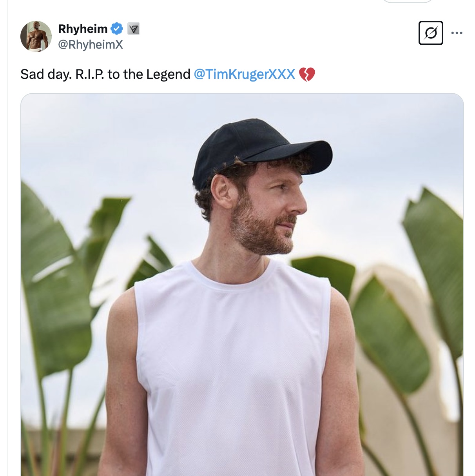
Task: Open Rhyheim's profile avatar picture
Action: click(x=36, y=36)
